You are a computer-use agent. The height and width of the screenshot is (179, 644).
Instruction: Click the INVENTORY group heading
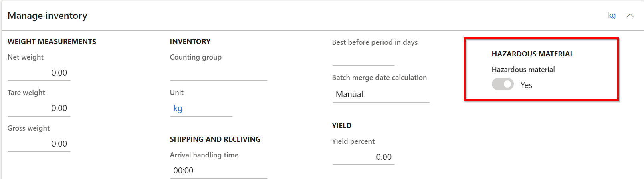(x=190, y=42)
